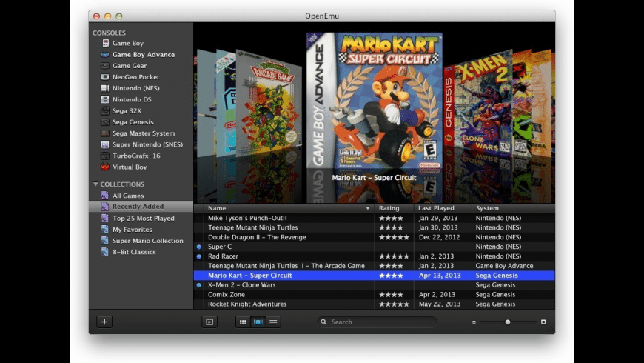This screenshot has width=644, height=363.
Task: Choose Virtual Boy in the sidebar
Action: coord(129,167)
